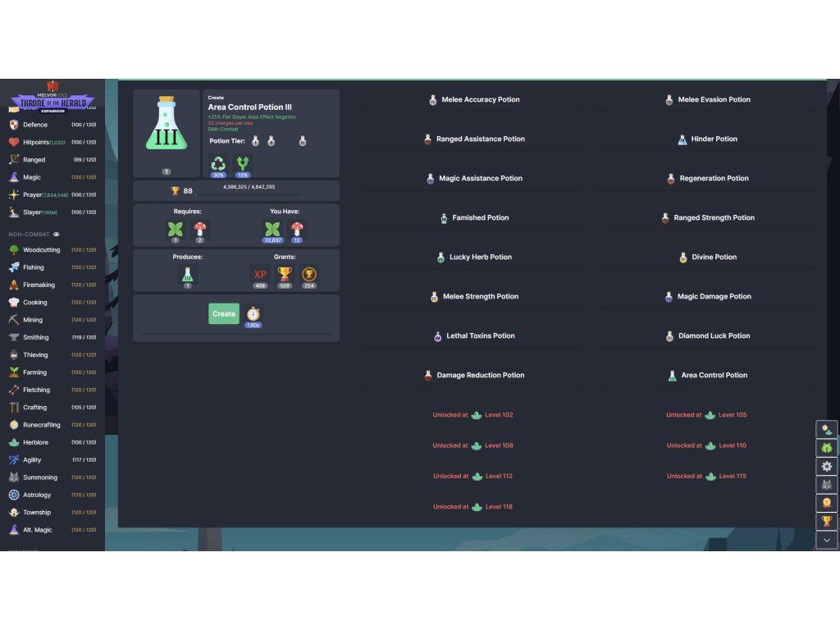Viewport: 840px width, 630px height.
Task: Click the Cooking chef hat icon
Action: (14, 302)
